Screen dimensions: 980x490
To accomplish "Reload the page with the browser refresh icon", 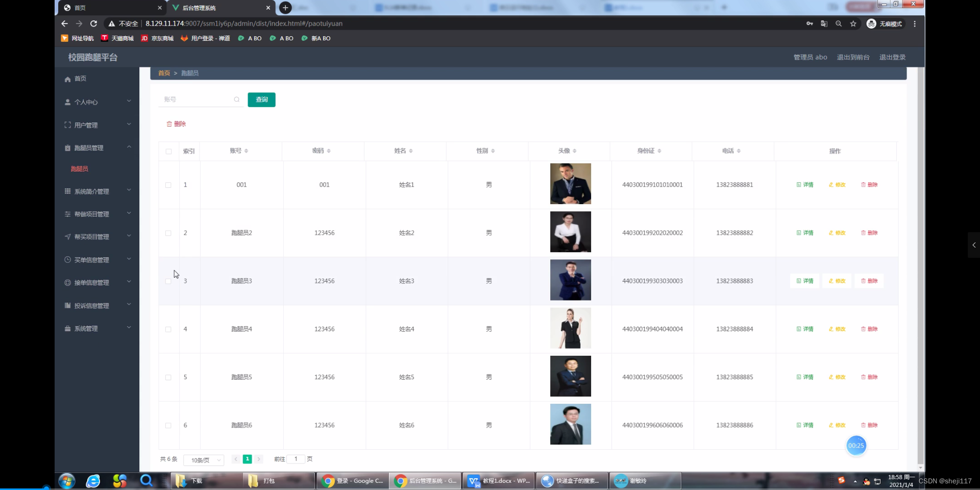I will tap(93, 23).
